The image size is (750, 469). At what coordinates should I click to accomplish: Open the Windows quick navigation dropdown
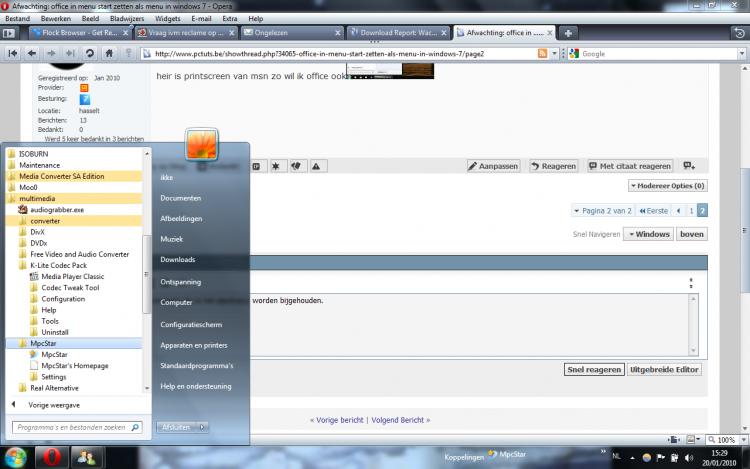point(649,234)
